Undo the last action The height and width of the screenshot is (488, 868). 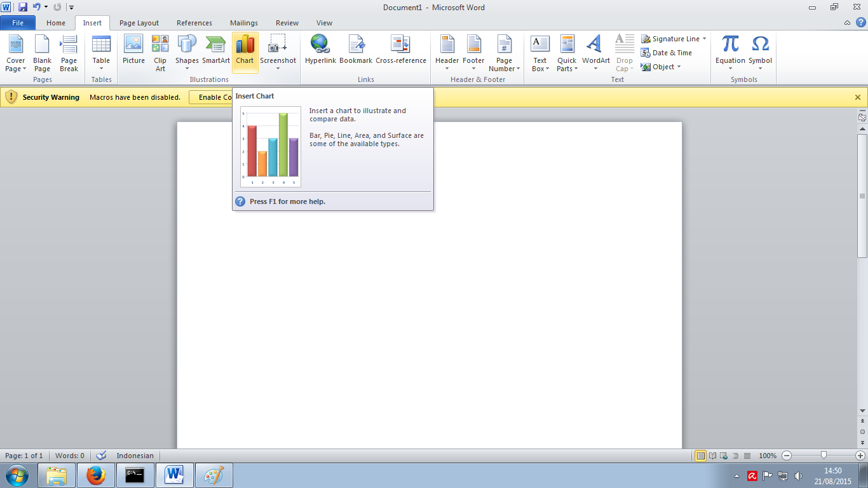tap(36, 7)
